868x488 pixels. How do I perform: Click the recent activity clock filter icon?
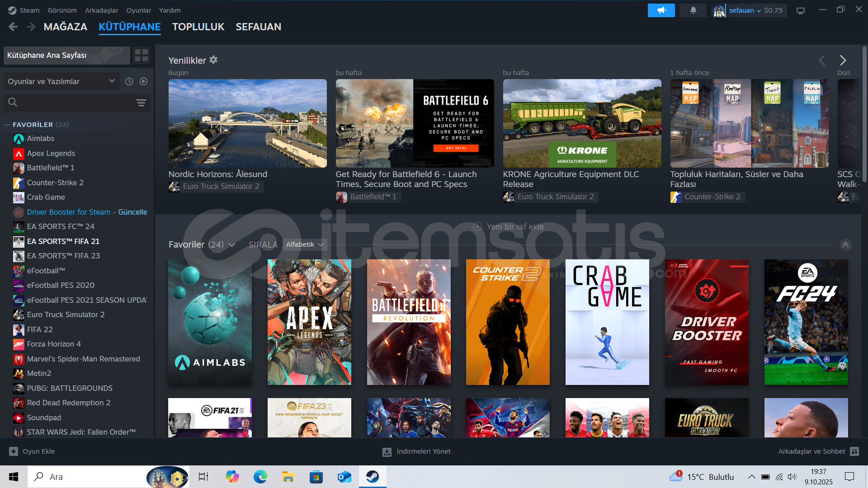click(x=129, y=81)
